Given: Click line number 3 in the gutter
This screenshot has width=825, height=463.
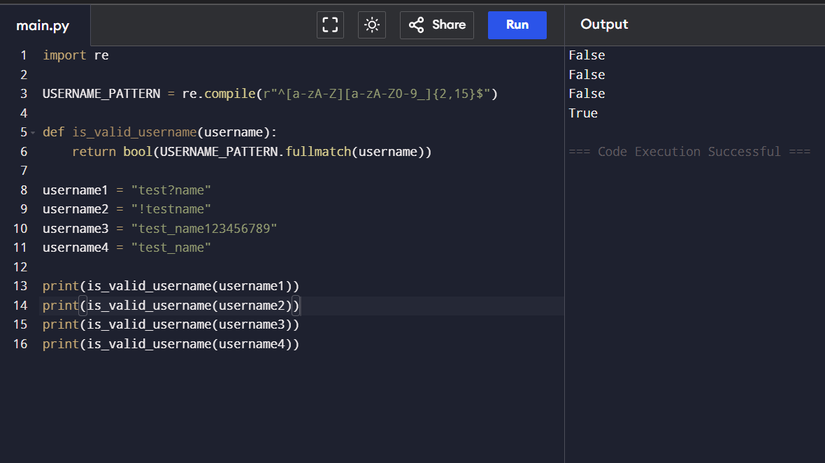Looking at the screenshot, I should point(22,94).
